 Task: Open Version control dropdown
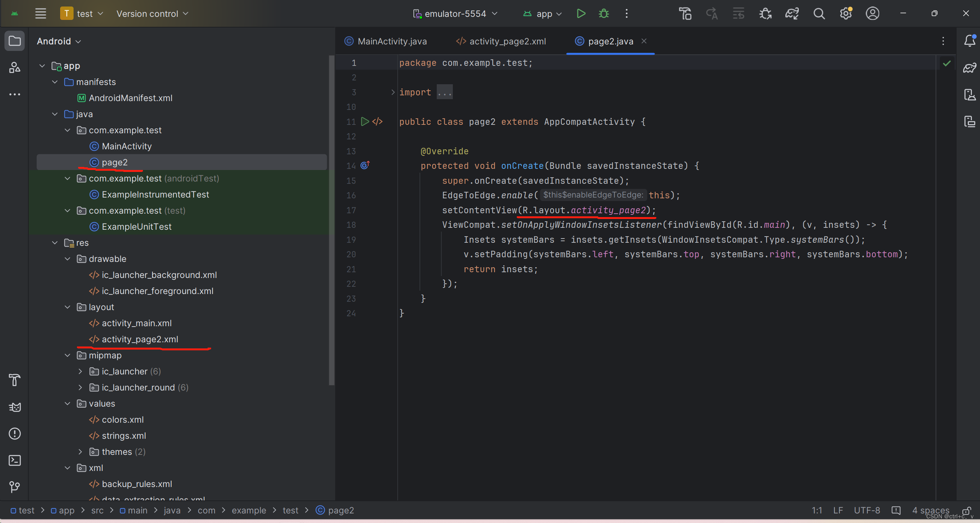(x=152, y=14)
